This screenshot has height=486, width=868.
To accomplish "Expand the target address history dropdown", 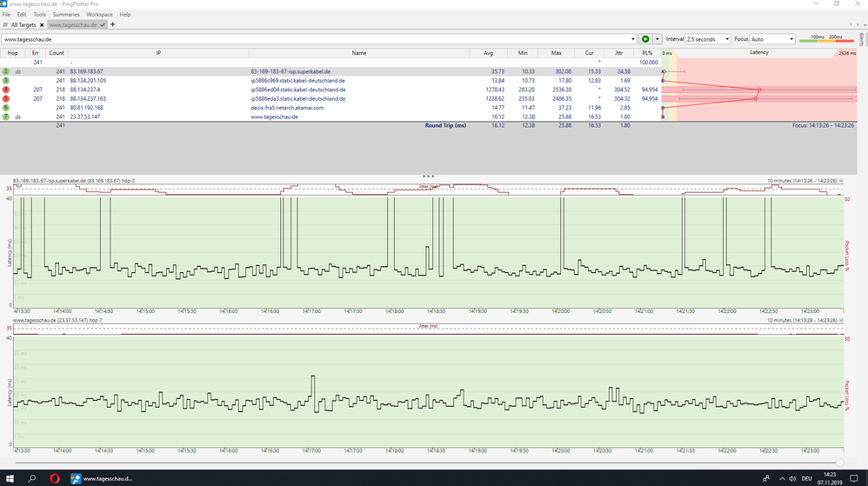I will click(632, 39).
